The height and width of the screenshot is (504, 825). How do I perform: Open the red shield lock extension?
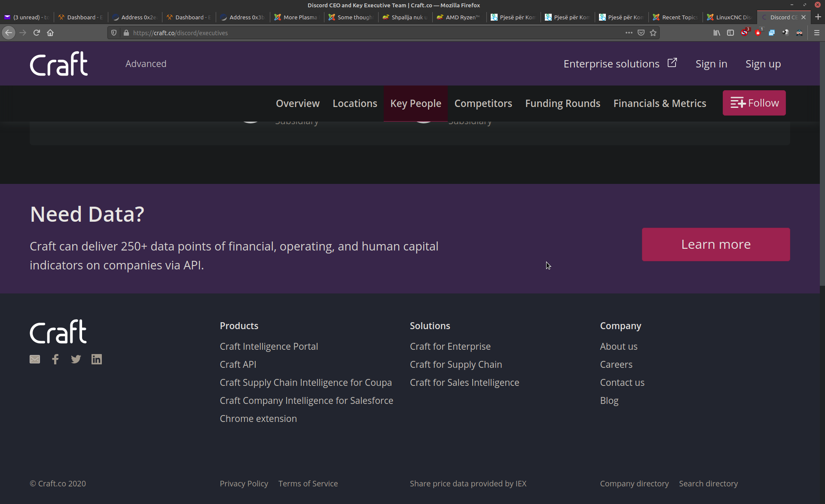tap(758, 32)
